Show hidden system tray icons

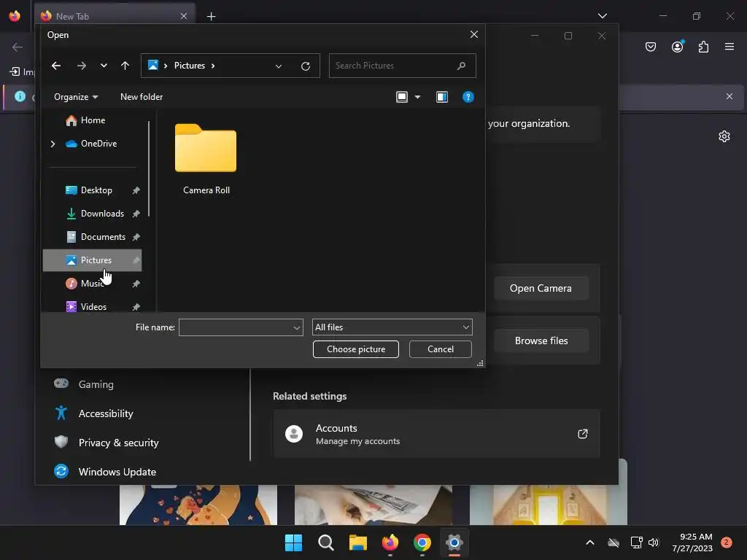coord(589,542)
